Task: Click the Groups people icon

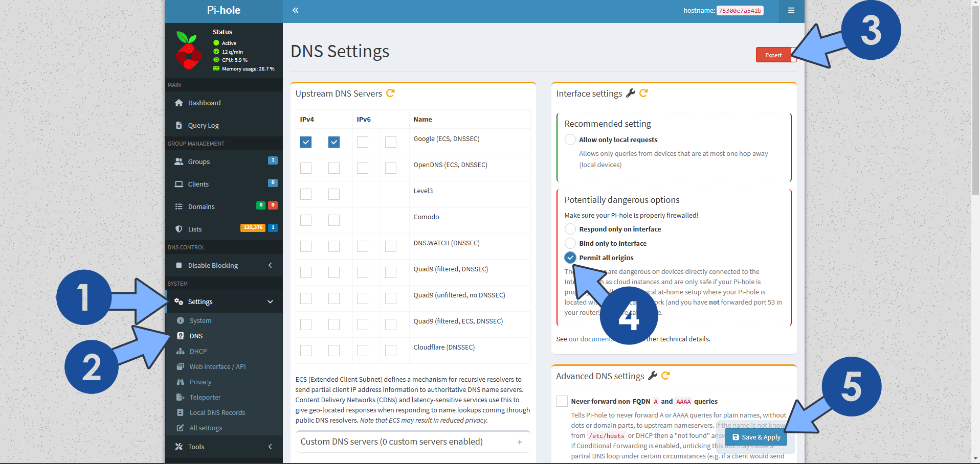Action: 179,161
